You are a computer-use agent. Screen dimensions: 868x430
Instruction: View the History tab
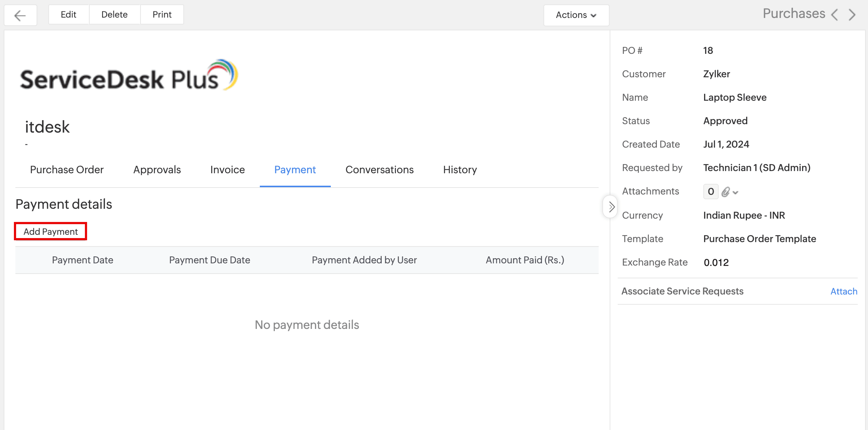[460, 170]
